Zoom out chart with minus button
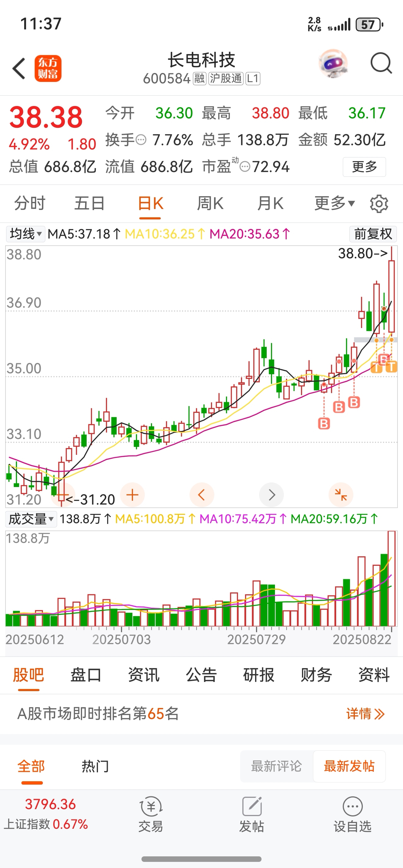403x868 pixels. click(x=62, y=495)
